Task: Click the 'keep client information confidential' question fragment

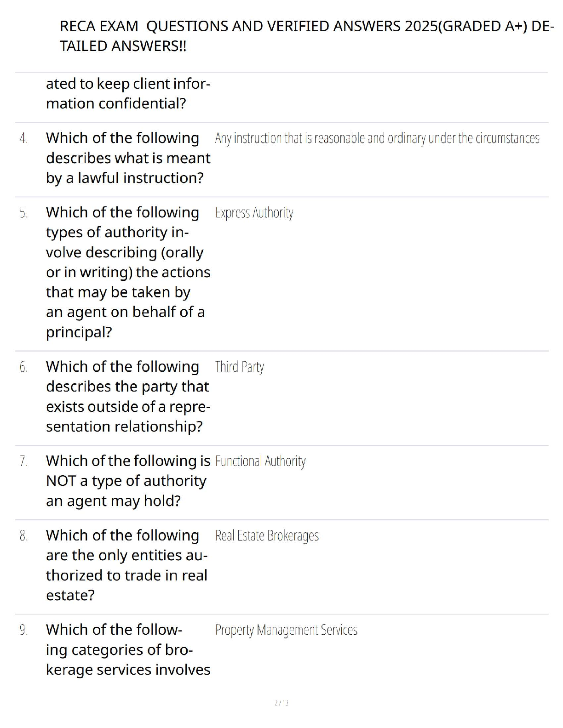Action: pyautogui.click(x=128, y=94)
